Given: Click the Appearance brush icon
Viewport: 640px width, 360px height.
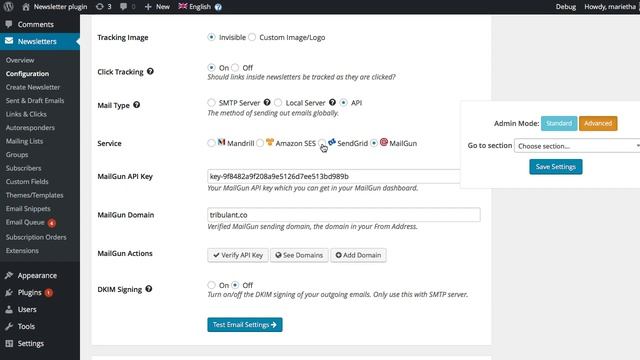Looking at the screenshot, I should pos(9,275).
